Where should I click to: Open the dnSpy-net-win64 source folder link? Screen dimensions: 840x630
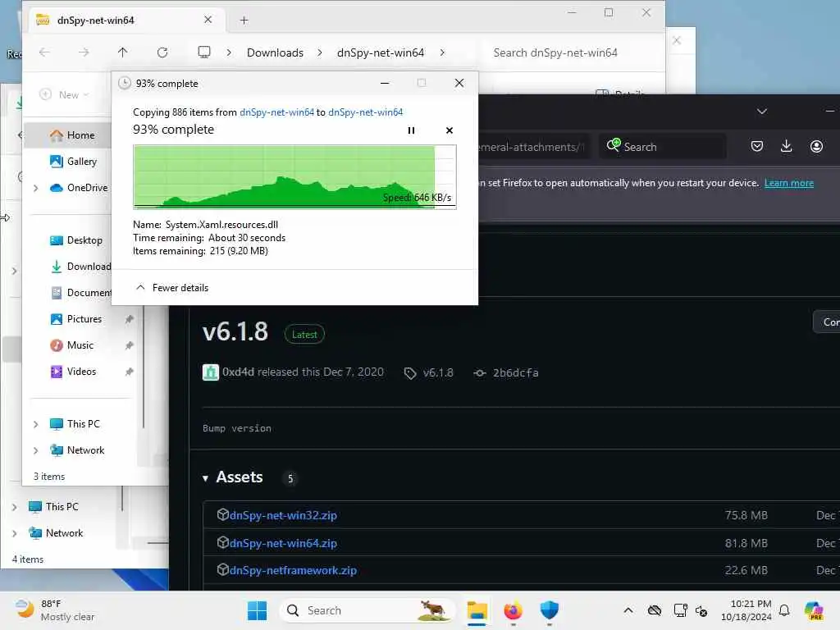276,112
